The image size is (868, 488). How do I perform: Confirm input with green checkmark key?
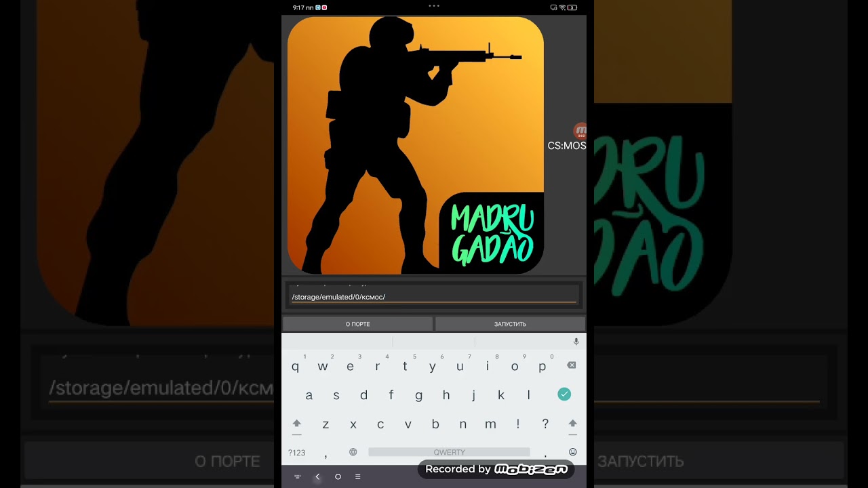(564, 394)
